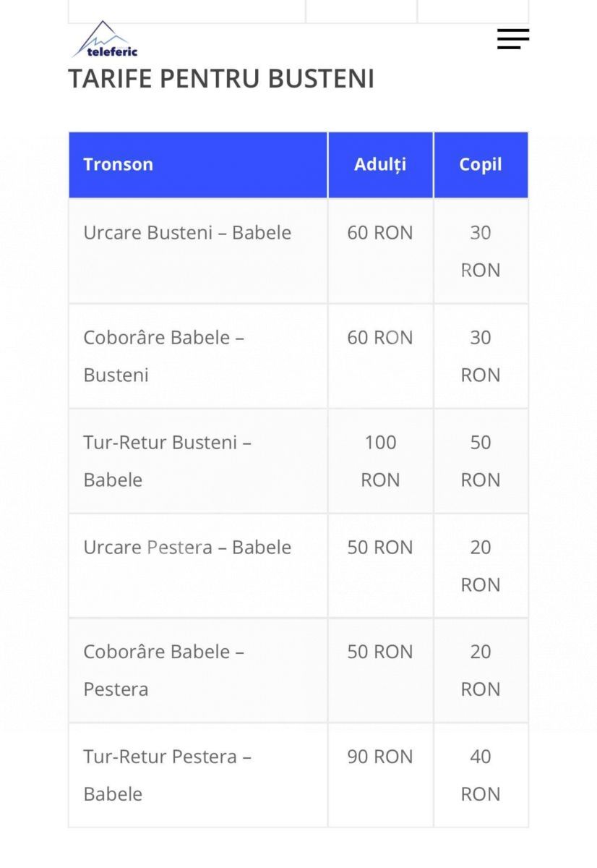Click child price for Coborâre Babele – Pestera
The image size is (597, 868).
[x=481, y=671]
